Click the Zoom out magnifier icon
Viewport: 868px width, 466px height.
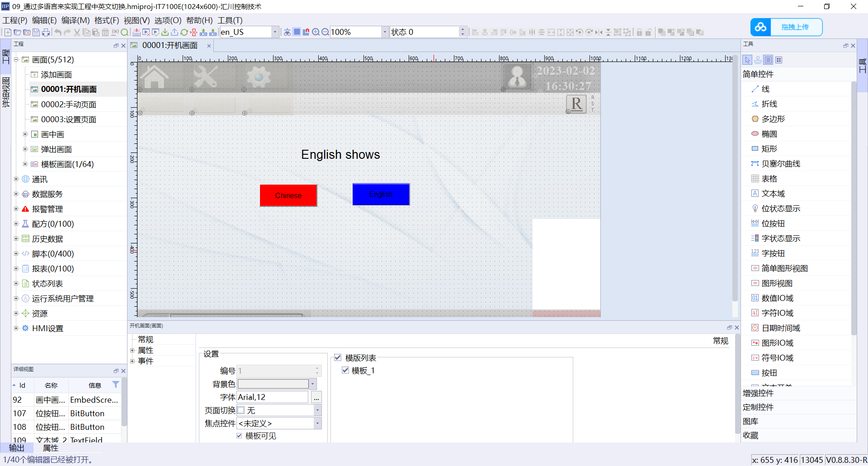pyautogui.click(x=325, y=32)
